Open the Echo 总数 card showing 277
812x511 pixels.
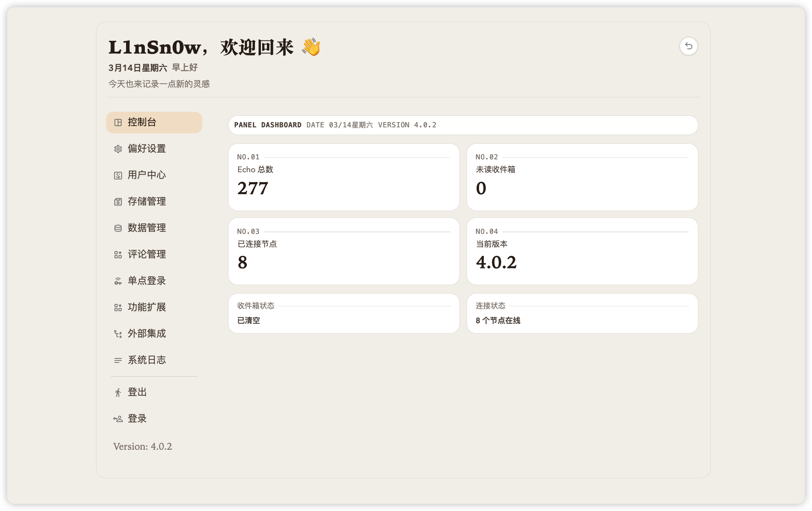point(343,177)
